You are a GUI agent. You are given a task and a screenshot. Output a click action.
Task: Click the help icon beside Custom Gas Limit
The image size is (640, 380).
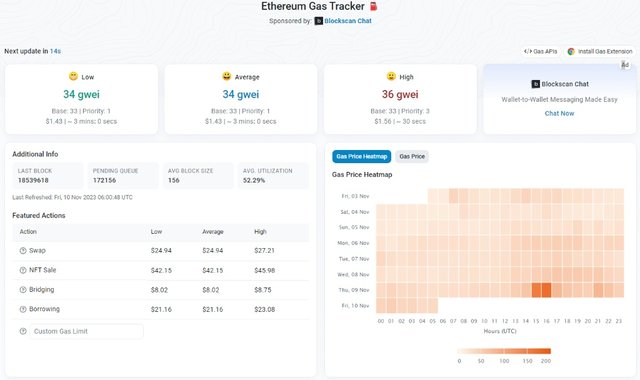pyautogui.click(x=23, y=331)
